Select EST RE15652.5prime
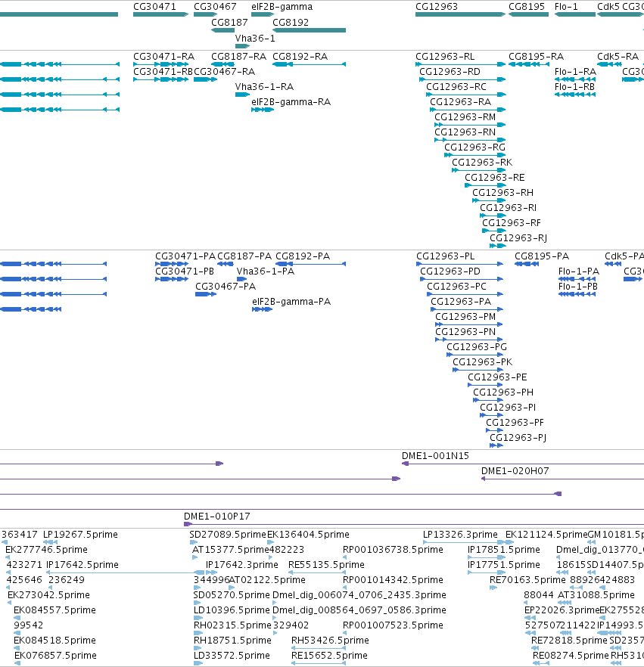 (x=329, y=656)
